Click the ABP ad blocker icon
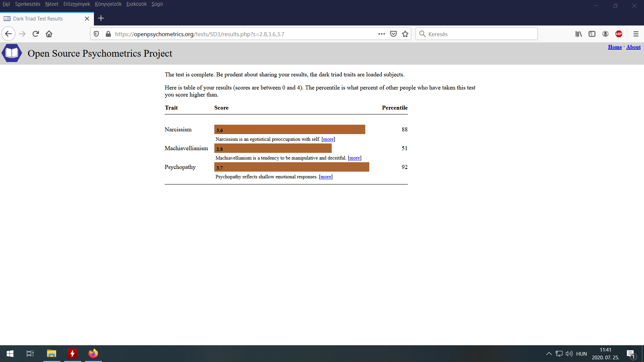This screenshot has height=362, width=644. tap(619, 34)
